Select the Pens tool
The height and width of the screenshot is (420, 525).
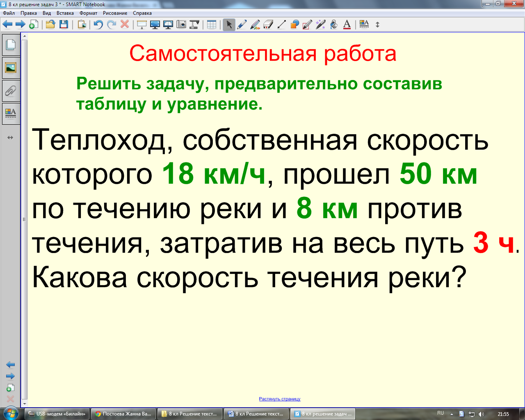[242, 25]
